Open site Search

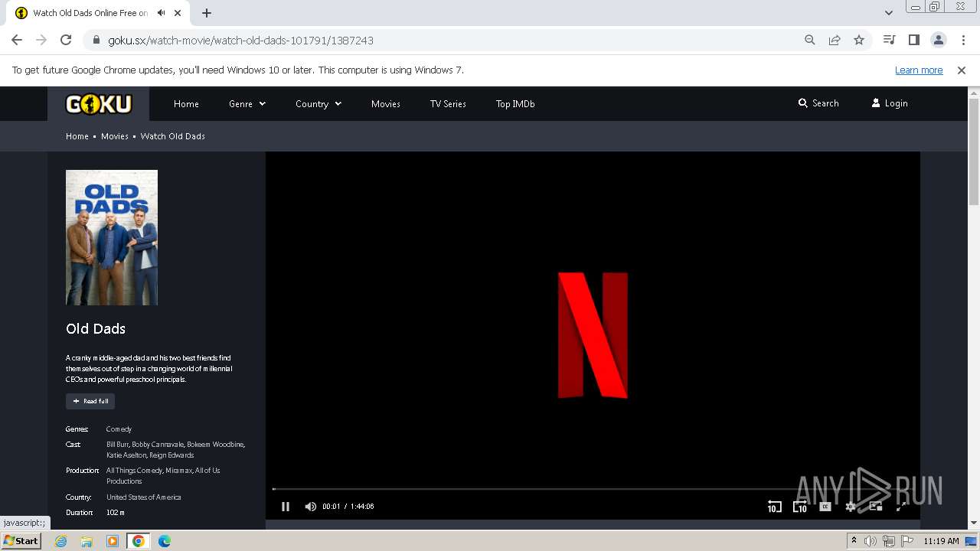coord(818,103)
